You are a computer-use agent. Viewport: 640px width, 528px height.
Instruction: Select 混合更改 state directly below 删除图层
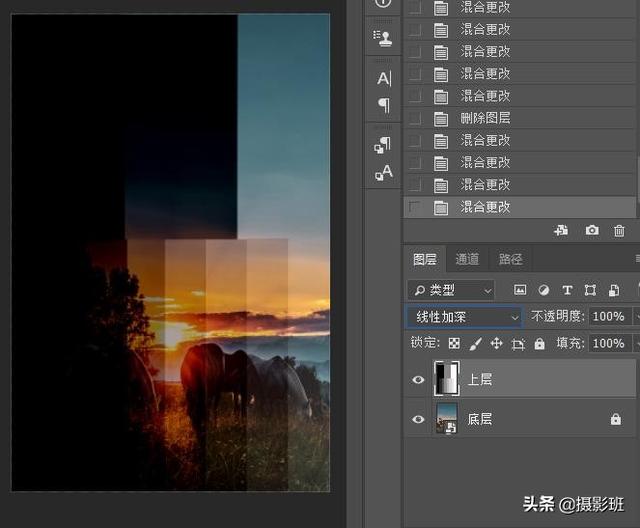[x=519, y=141]
